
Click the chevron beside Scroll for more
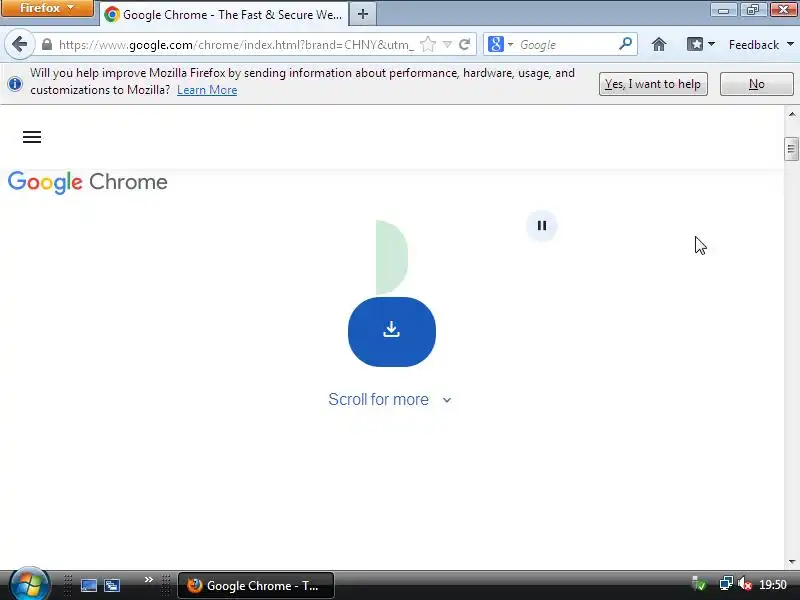click(447, 400)
